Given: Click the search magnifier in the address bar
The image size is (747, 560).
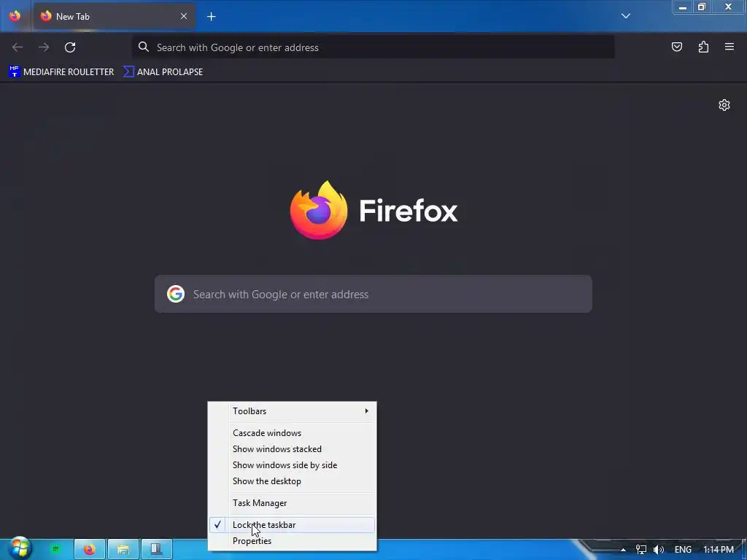Looking at the screenshot, I should [x=144, y=47].
